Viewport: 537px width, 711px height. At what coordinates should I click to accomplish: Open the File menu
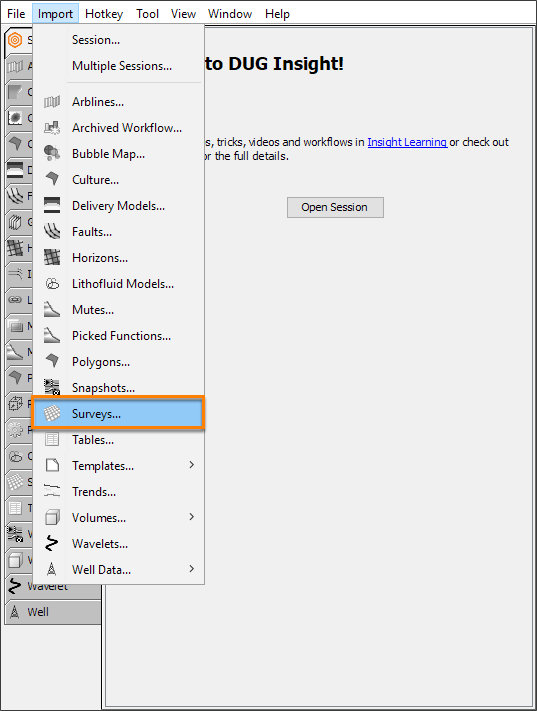coord(16,14)
